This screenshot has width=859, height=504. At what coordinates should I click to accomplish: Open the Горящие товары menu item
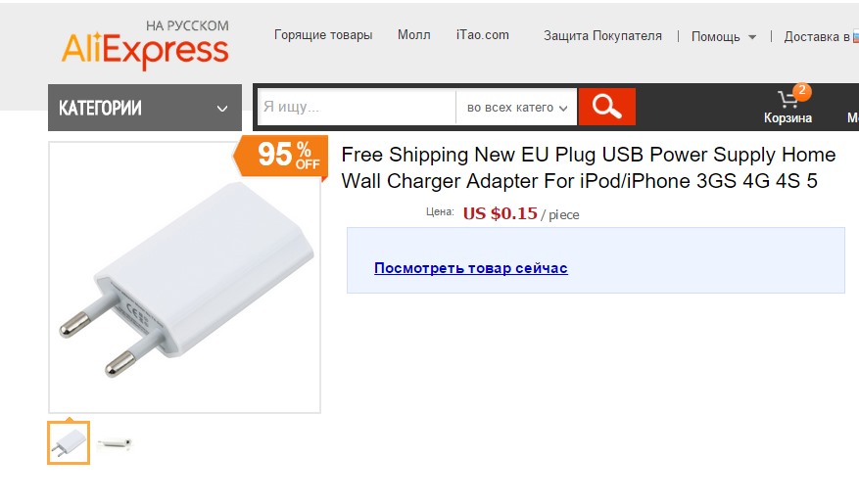pos(323,35)
